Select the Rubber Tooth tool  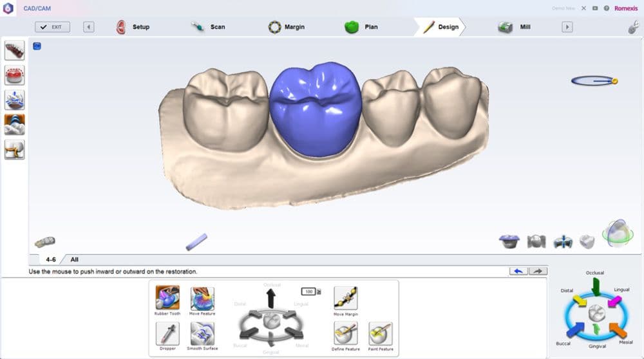167,298
